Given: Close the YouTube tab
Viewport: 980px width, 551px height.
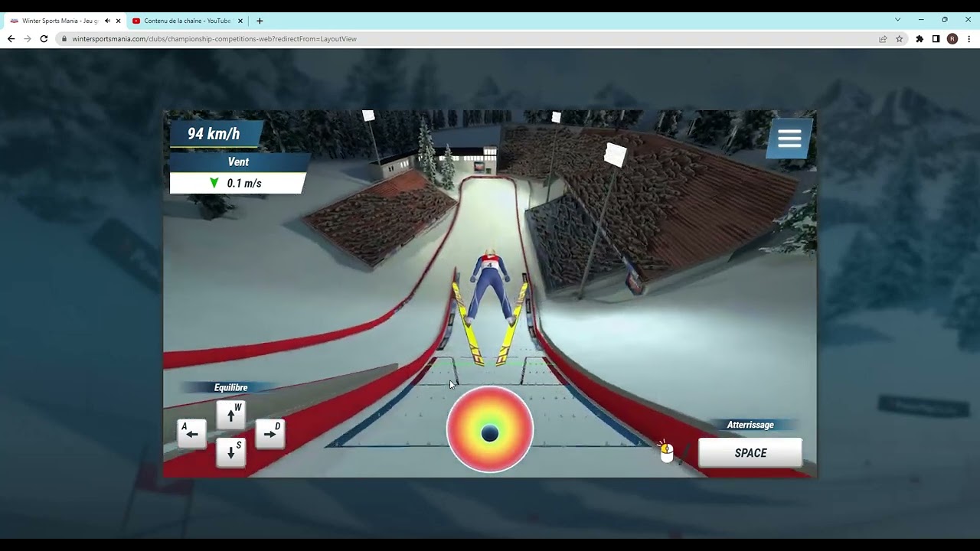Looking at the screenshot, I should (240, 21).
